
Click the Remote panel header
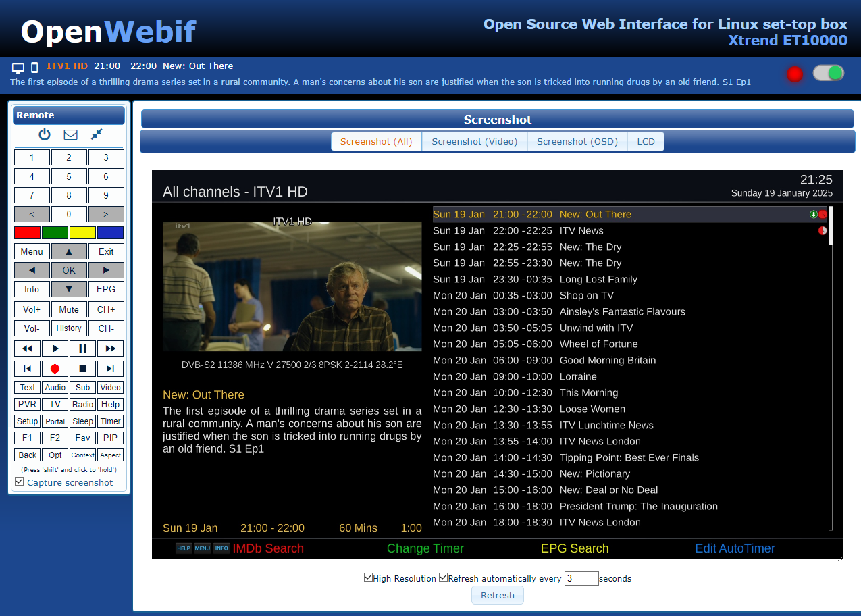(69, 115)
